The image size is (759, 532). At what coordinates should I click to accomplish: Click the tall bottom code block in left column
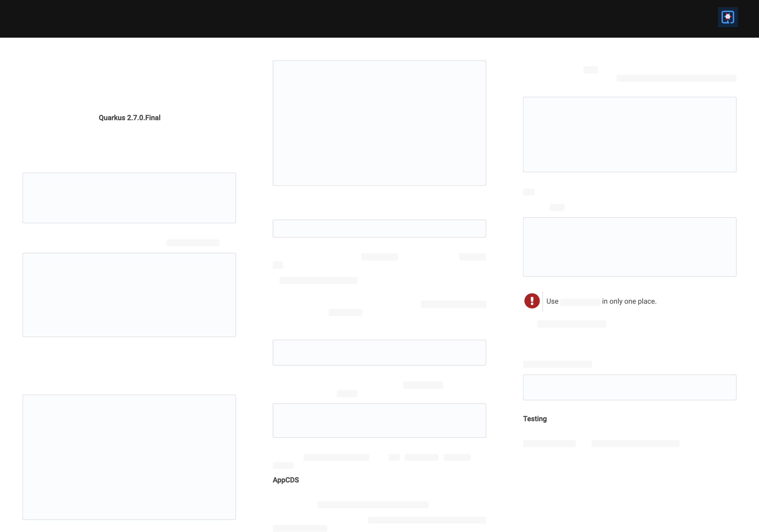click(x=129, y=457)
